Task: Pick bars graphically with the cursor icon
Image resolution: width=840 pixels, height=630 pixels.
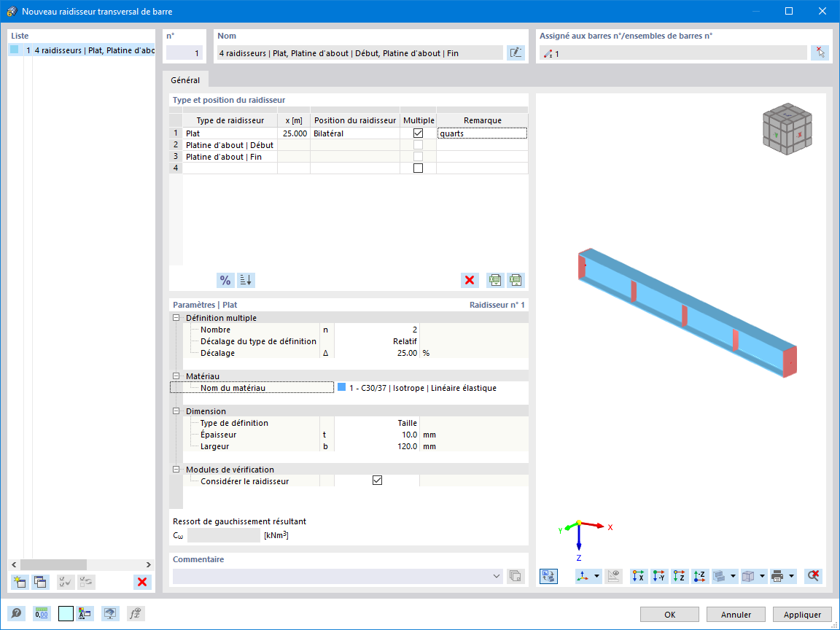Action: point(820,52)
